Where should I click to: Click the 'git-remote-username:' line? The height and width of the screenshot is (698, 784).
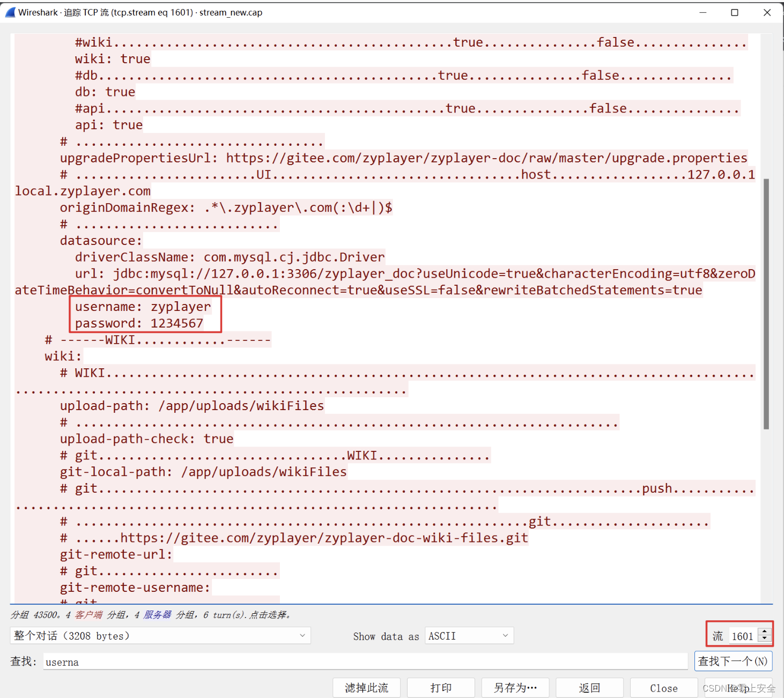[x=135, y=588]
